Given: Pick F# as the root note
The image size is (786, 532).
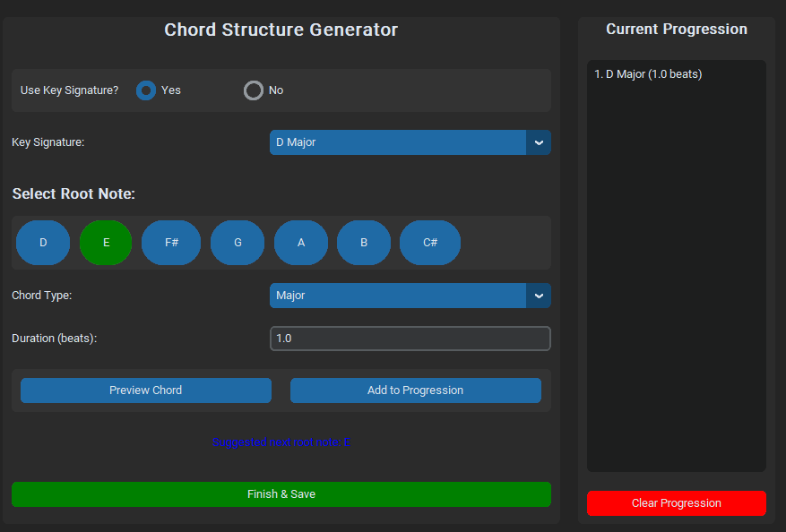Looking at the screenshot, I should coord(171,243).
